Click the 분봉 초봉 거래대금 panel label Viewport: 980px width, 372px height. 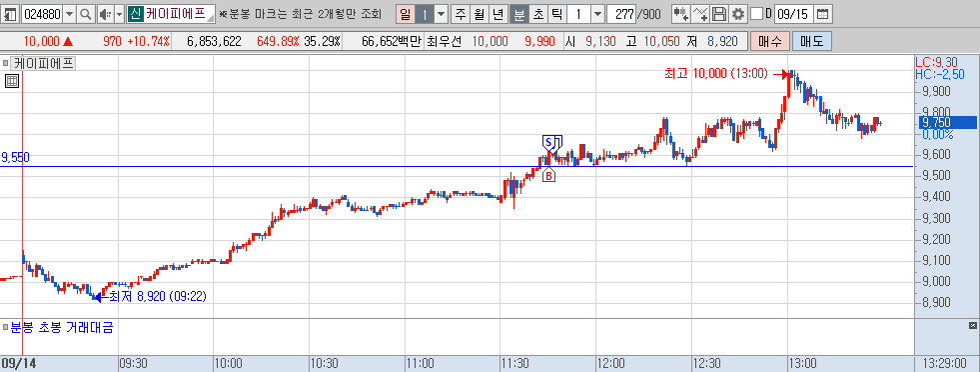pyautogui.click(x=62, y=327)
